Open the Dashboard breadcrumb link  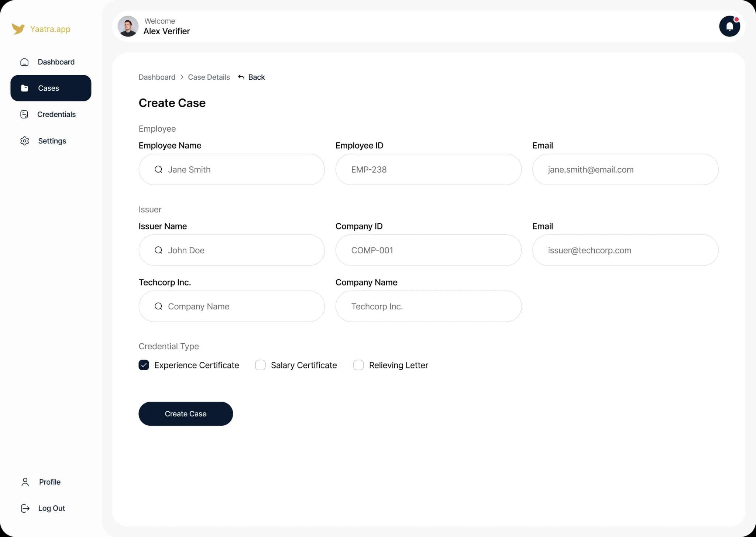pos(157,77)
